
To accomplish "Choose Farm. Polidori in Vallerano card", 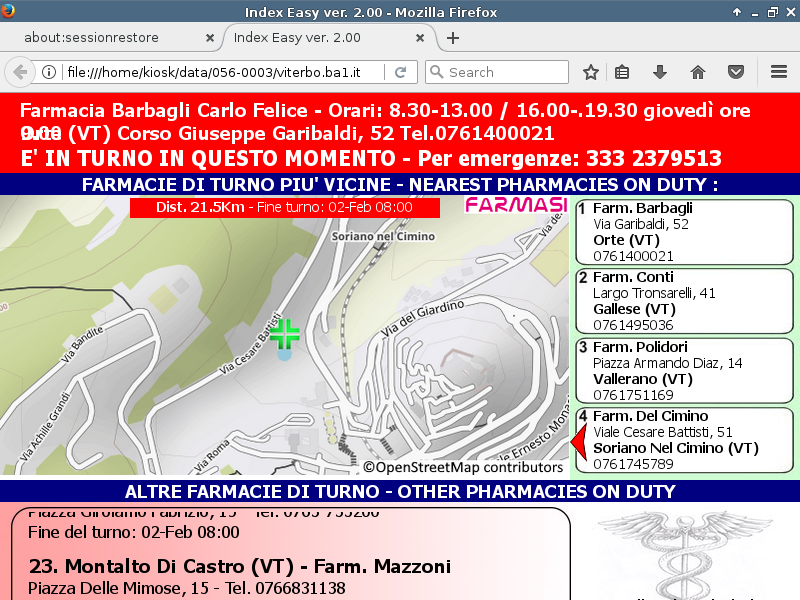I will (684, 371).
